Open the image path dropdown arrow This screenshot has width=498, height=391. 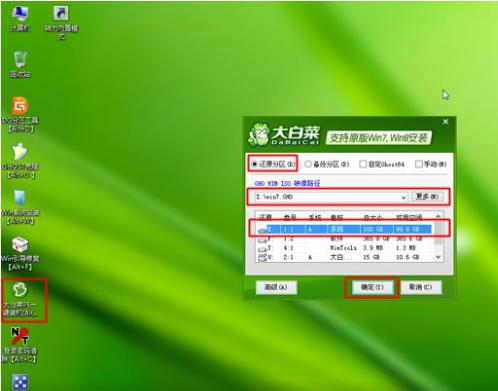(403, 197)
